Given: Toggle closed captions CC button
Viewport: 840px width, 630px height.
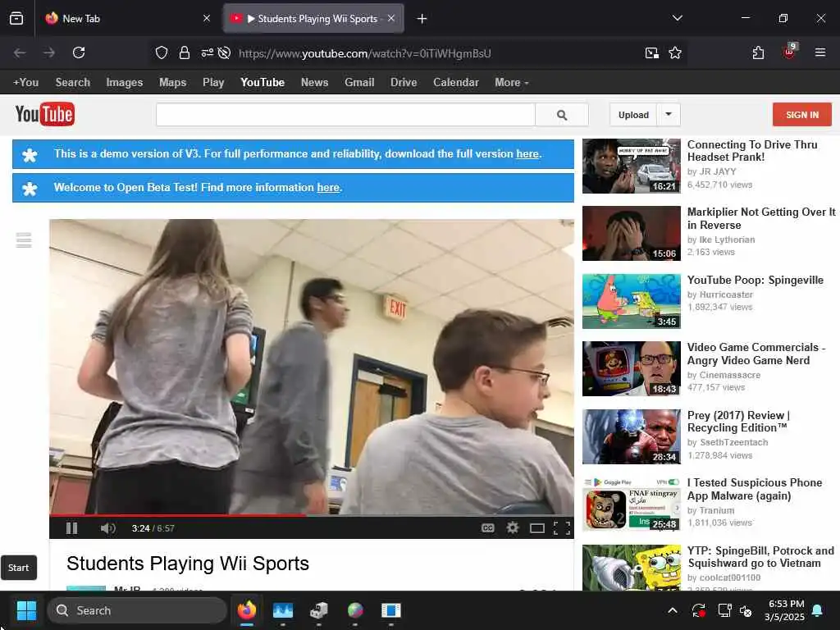Looking at the screenshot, I should pyautogui.click(x=487, y=528).
